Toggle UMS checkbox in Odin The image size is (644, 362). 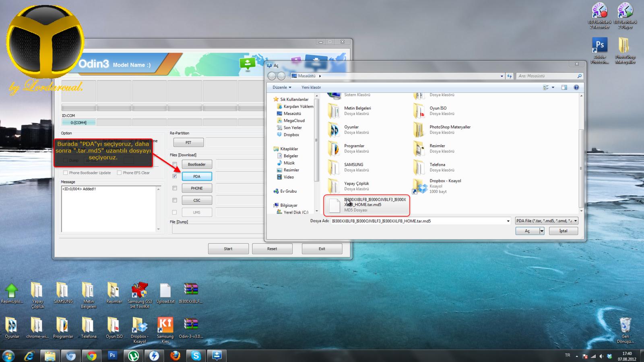[174, 212]
